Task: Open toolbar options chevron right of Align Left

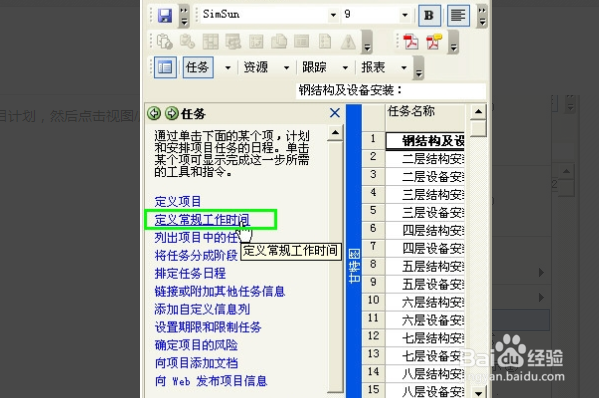Action: pyautogui.click(x=482, y=16)
